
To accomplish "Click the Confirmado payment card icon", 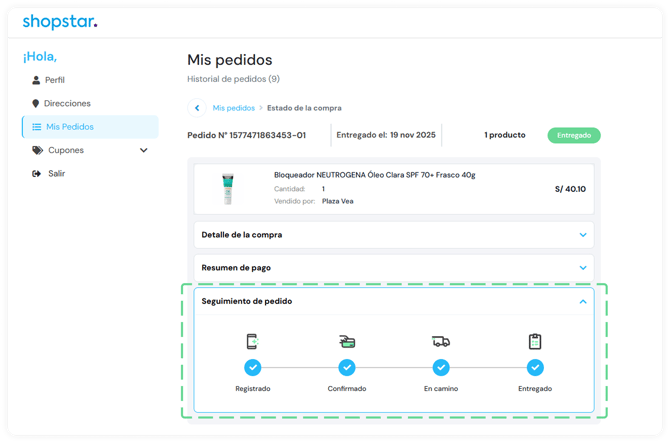I will (347, 342).
